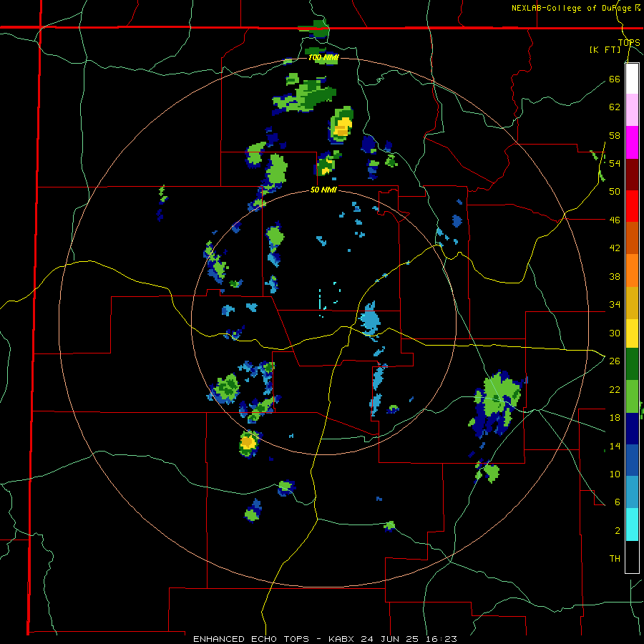Pick the light blue legend swatch

pyautogui.click(x=632, y=492)
